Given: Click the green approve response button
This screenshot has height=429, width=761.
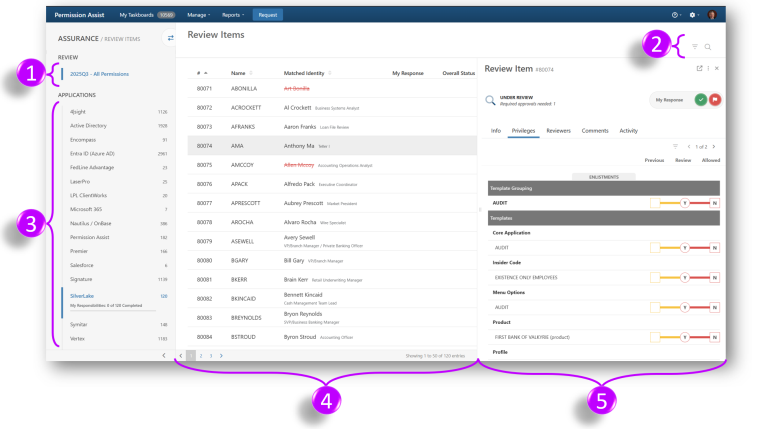Looking at the screenshot, I should (700, 100).
